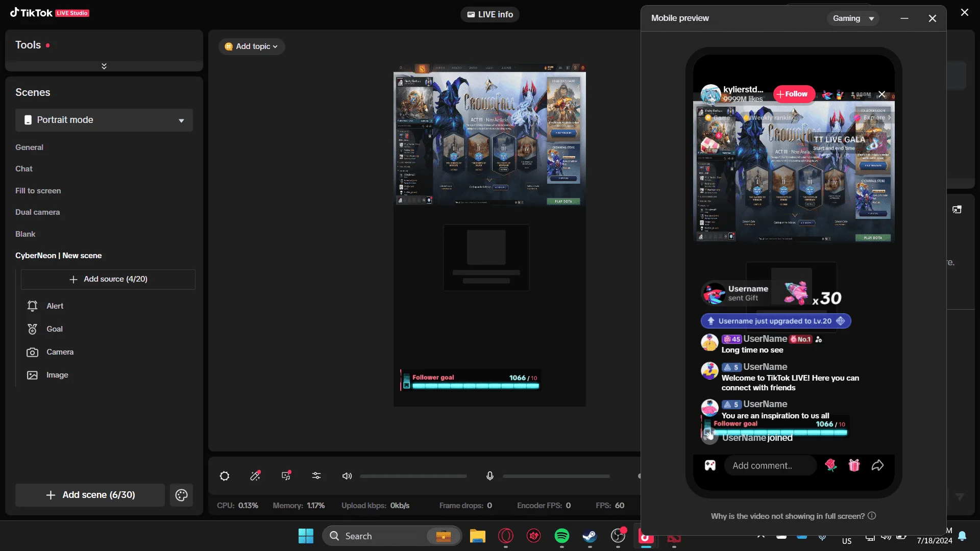Open Spotify from taskbar

coord(562,536)
